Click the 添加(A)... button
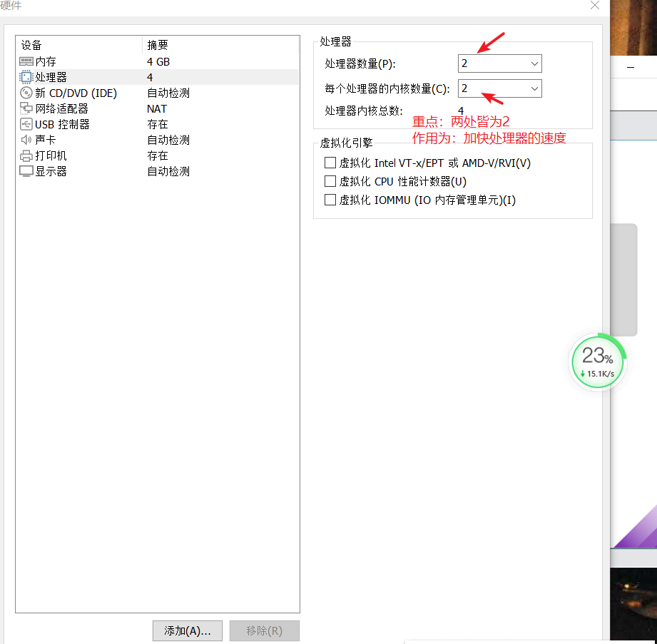The width and height of the screenshot is (657, 644). [188, 630]
